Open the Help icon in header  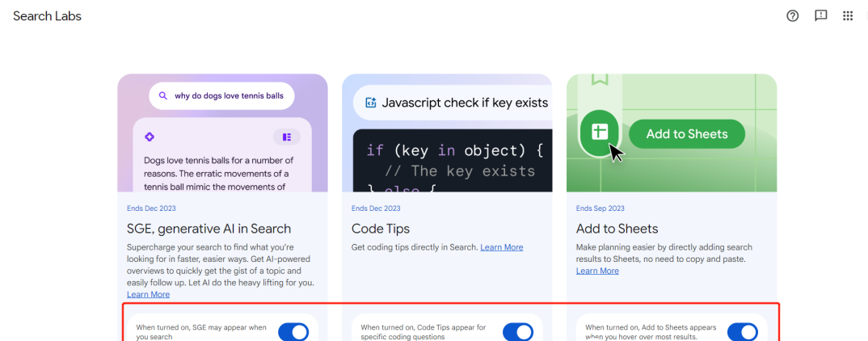coord(792,16)
